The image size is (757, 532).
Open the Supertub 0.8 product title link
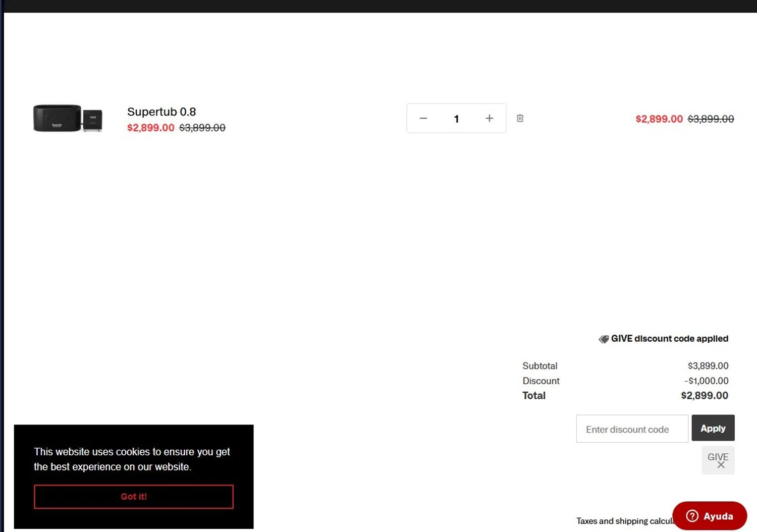pyautogui.click(x=161, y=112)
